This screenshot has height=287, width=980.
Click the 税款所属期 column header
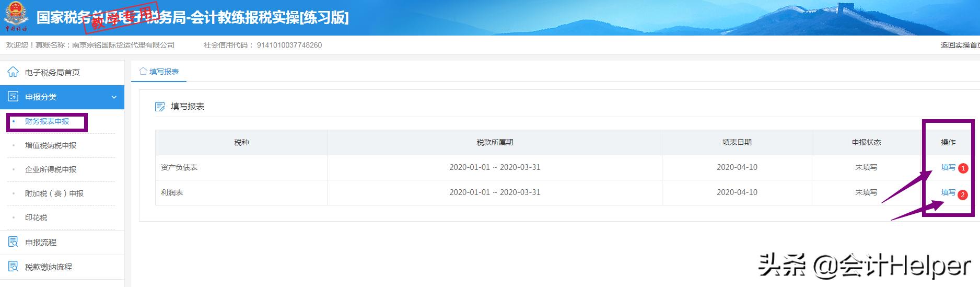pyautogui.click(x=495, y=142)
